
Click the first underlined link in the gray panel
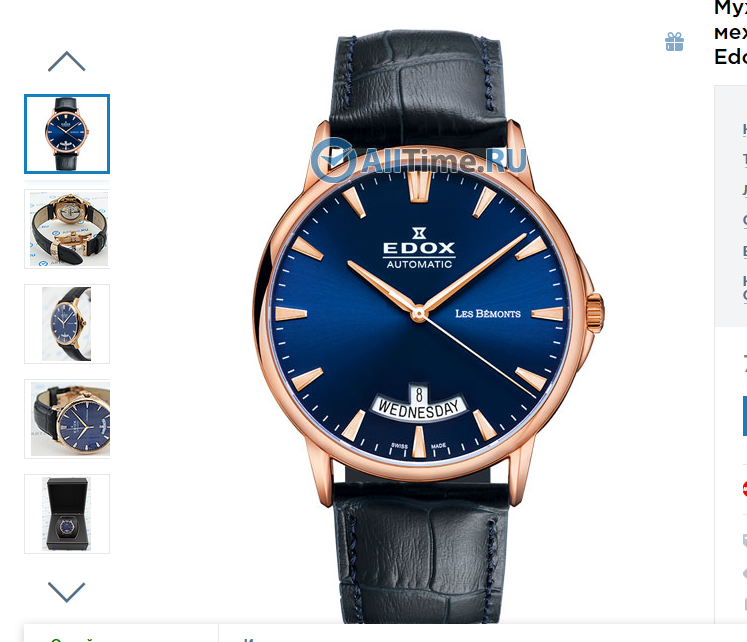[745, 129]
